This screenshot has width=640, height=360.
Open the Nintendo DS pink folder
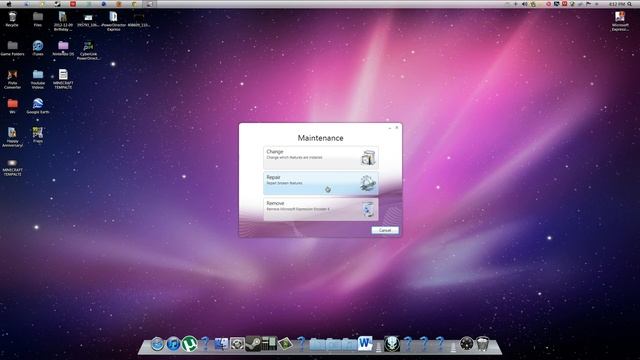click(x=63, y=48)
